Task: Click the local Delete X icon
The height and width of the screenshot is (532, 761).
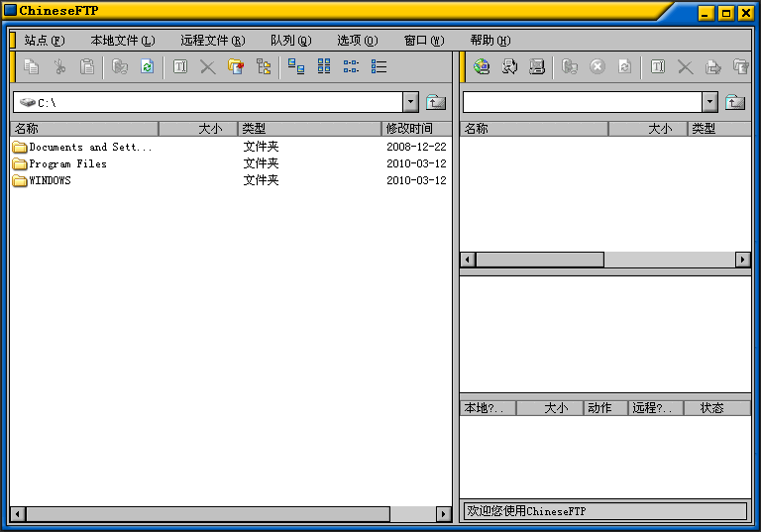Action: [208, 66]
